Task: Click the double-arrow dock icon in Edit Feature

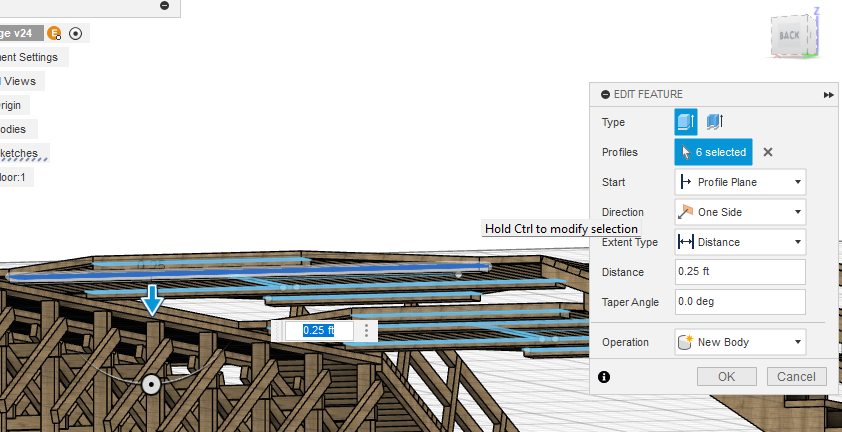Action: point(829,95)
